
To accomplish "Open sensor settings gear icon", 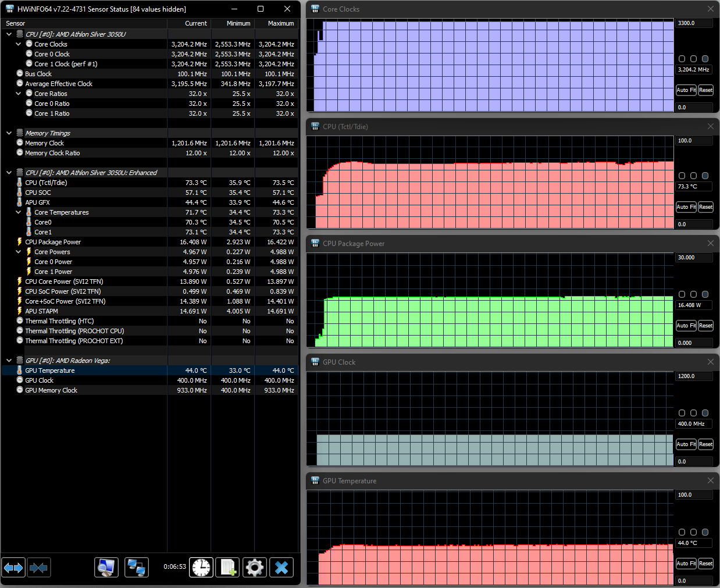I will [254, 568].
